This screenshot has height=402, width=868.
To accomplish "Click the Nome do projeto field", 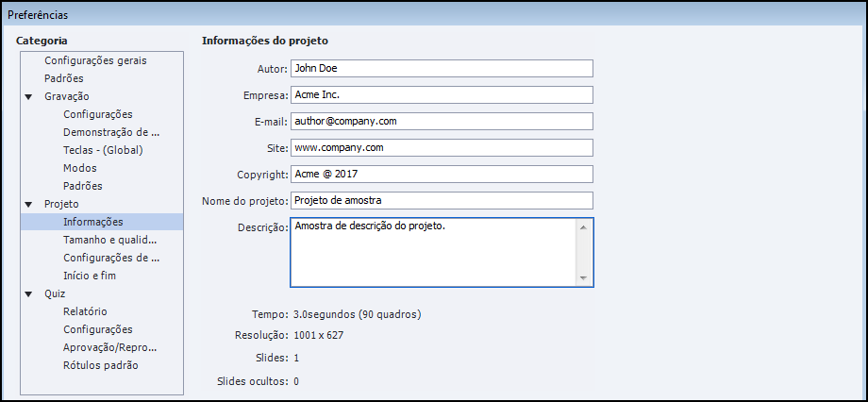I will pos(441,200).
